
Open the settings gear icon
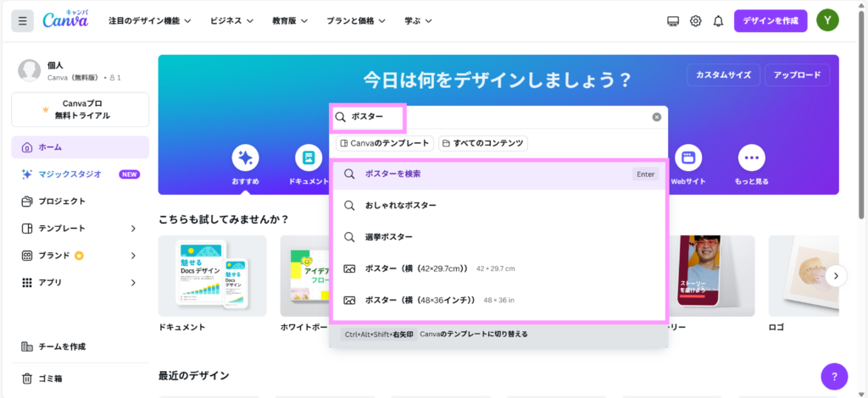pyautogui.click(x=695, y=20)
